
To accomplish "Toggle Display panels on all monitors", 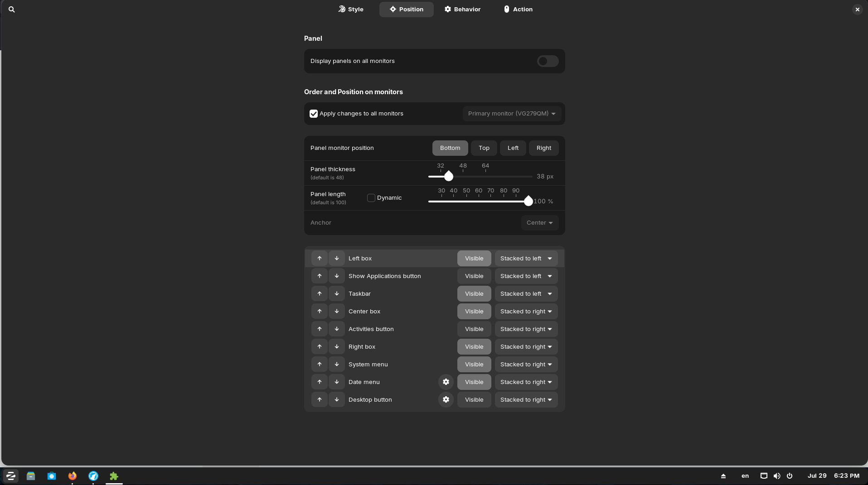I will click(x=548, y=61).
